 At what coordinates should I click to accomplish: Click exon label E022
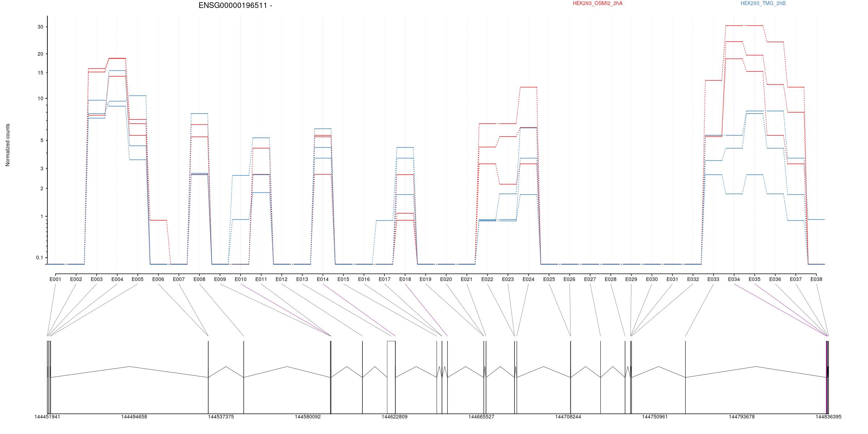coord(487,279)
